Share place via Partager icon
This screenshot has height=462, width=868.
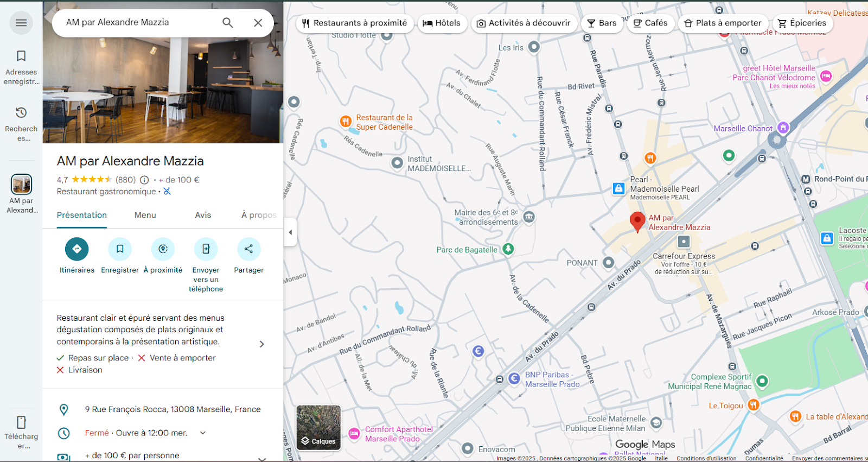[x=248, y=249]
